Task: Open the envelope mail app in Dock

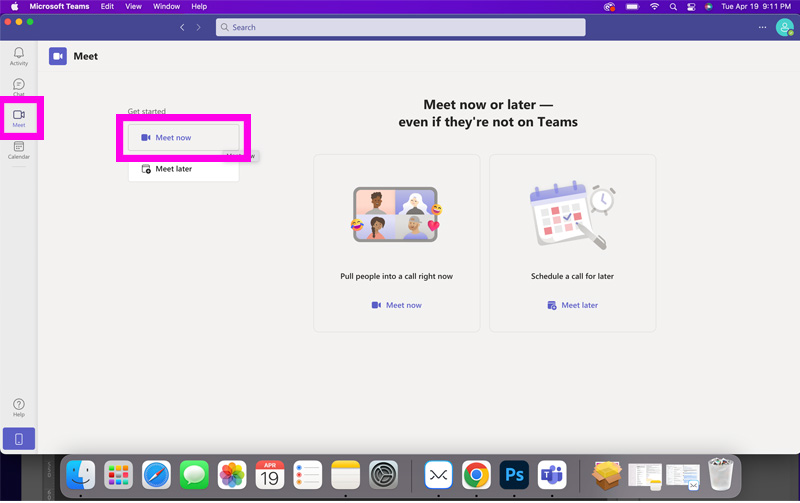Action: pyautogui.click(x=438, y=475)
